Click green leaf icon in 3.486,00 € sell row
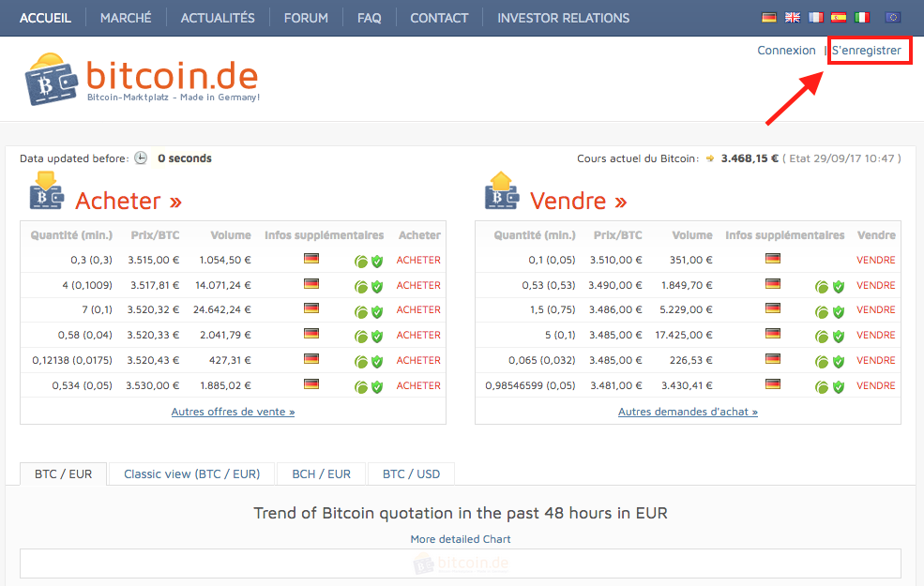Viewport: 924px width, 586px height. (x=822, y=312)
